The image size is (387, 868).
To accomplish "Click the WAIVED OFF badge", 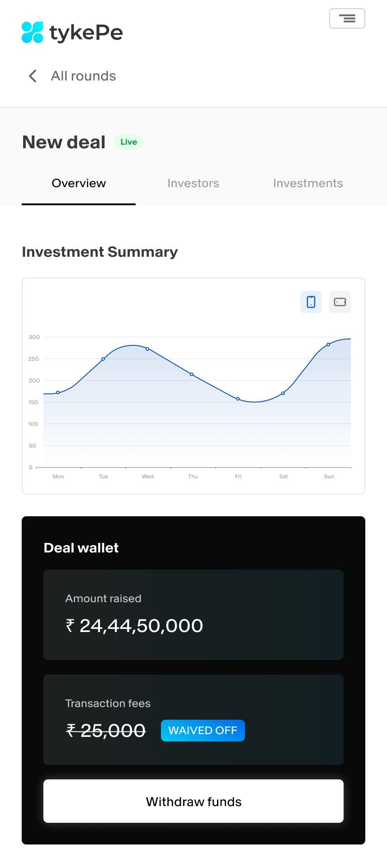I will [x=203, y=731].
